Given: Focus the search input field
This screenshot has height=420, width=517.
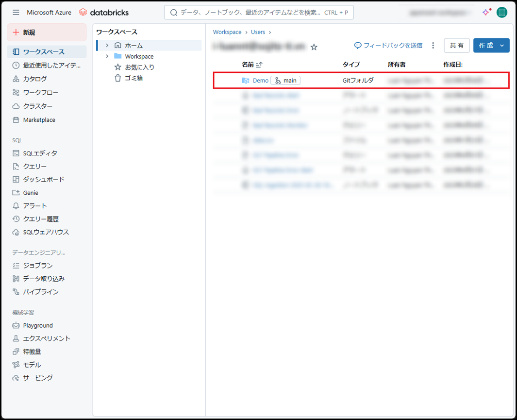Looking at the screenshot, I should (259, 13).
